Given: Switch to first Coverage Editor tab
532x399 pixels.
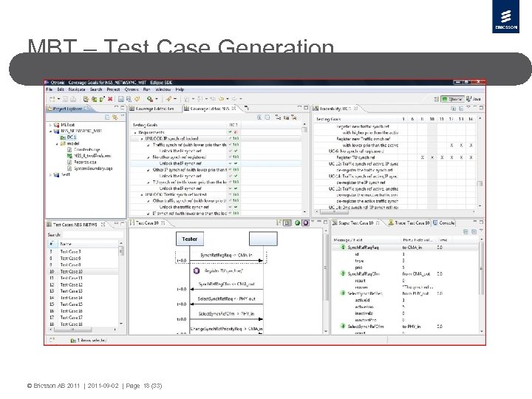Looking at the screenshot, I should pyautogui.click(x=151, y=109).
